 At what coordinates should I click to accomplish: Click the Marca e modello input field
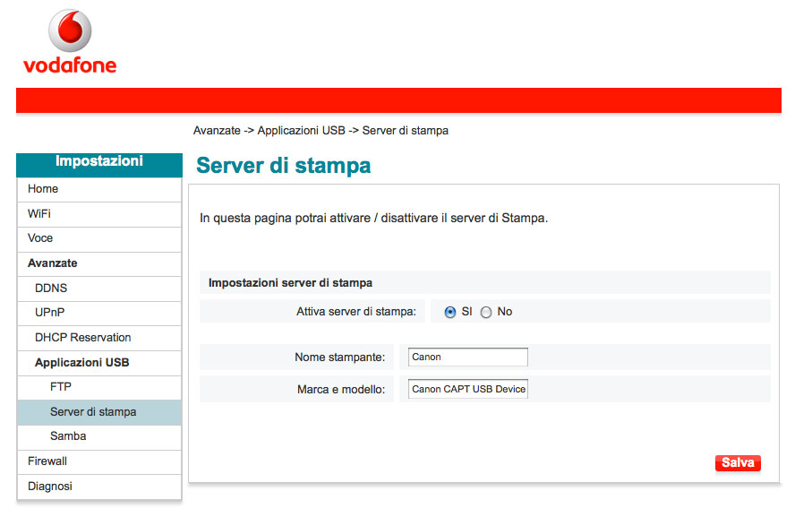pos(467,390)
